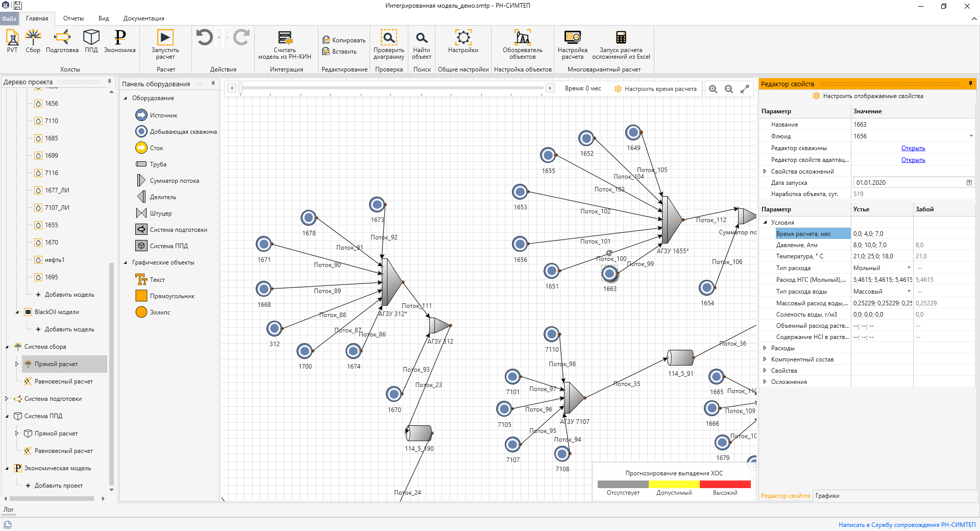Screen dimensions: 980x531
Task: Expand the Расходы property group
Action: click(x=765, y=348)
